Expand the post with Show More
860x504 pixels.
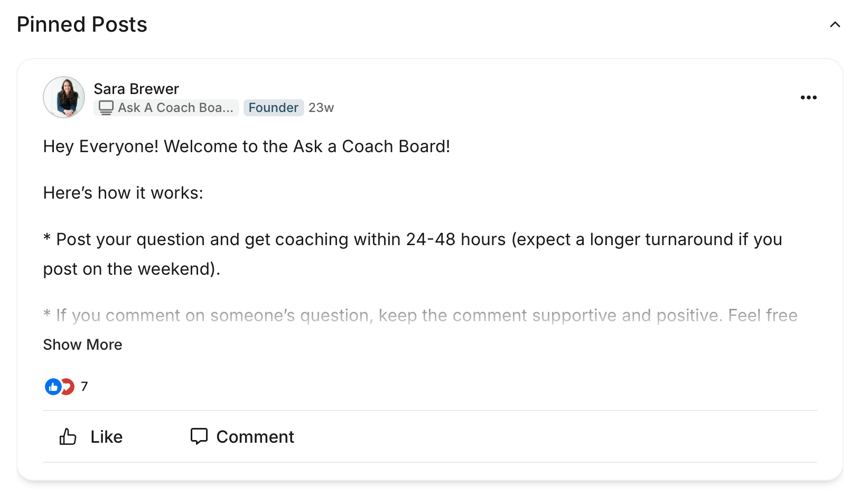(x=83, y=344)
